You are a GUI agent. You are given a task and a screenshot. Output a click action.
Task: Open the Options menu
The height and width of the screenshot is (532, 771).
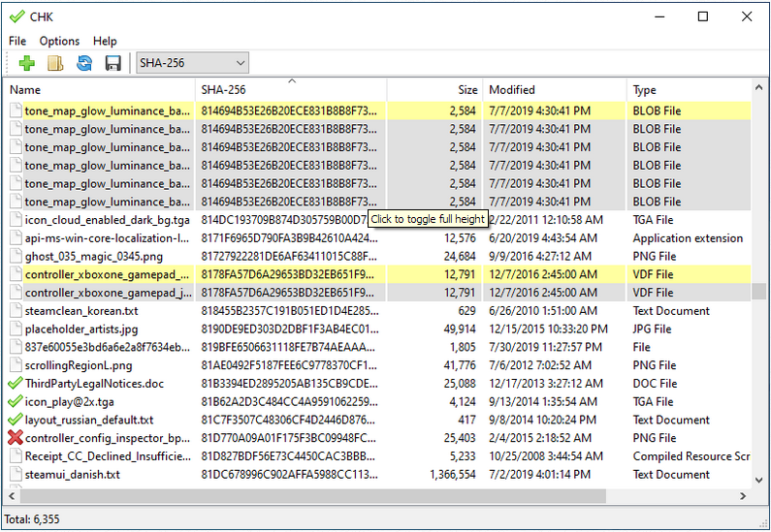(x=59, y=41)
